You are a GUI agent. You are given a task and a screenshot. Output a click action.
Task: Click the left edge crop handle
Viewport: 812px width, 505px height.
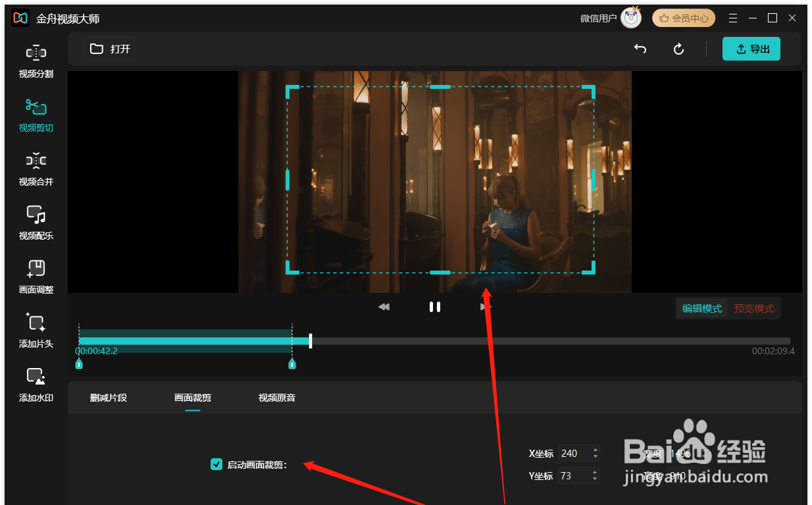coord(288,180)
